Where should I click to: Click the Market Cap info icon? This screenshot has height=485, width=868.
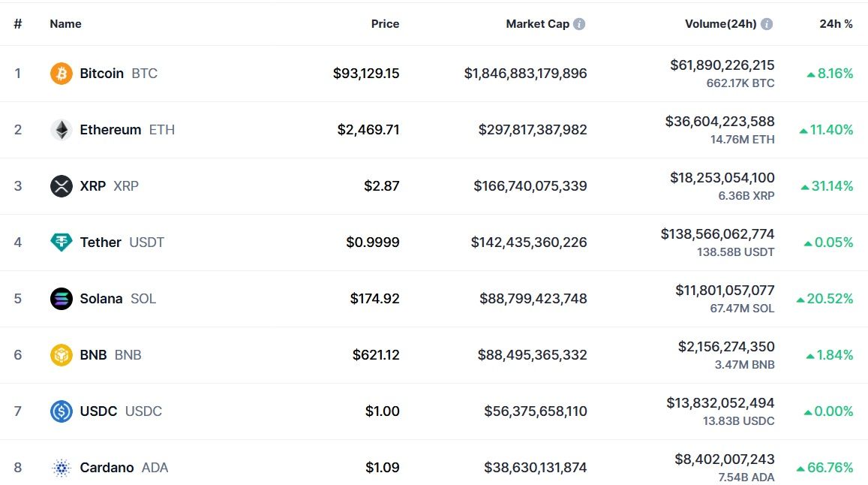pos(579,24)
